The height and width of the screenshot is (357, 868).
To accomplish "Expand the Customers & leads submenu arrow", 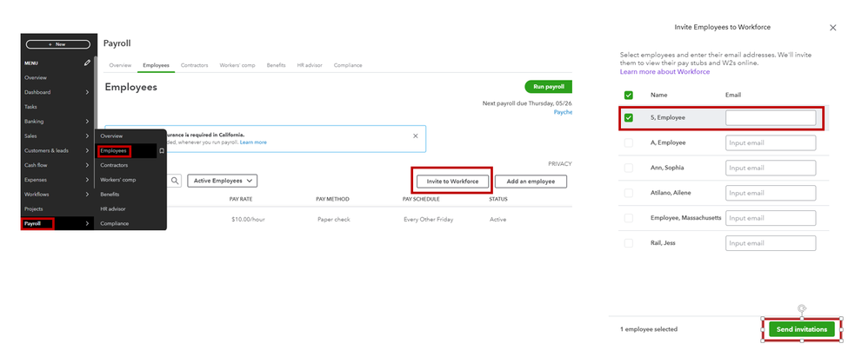I will pos(87,150).
